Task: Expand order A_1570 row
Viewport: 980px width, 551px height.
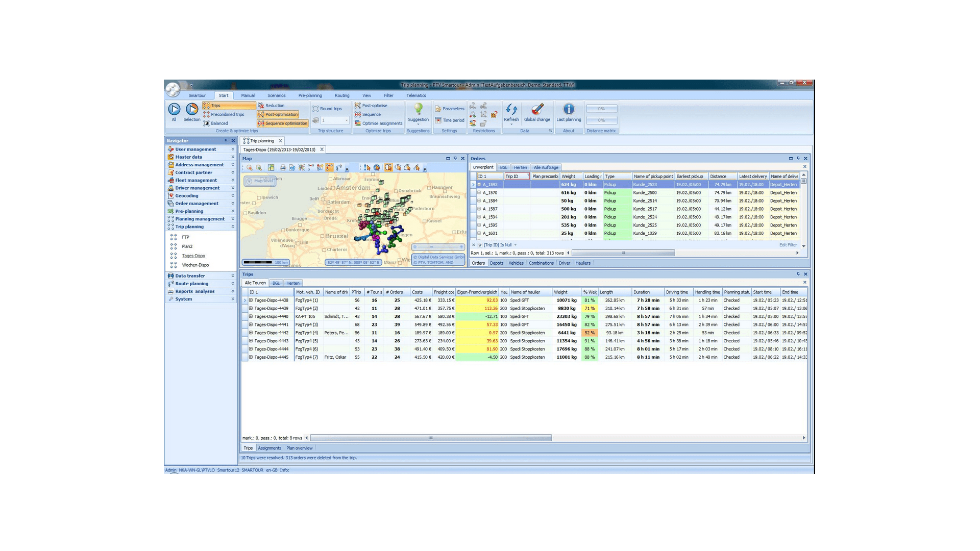Action: click(x=479, y=193)
